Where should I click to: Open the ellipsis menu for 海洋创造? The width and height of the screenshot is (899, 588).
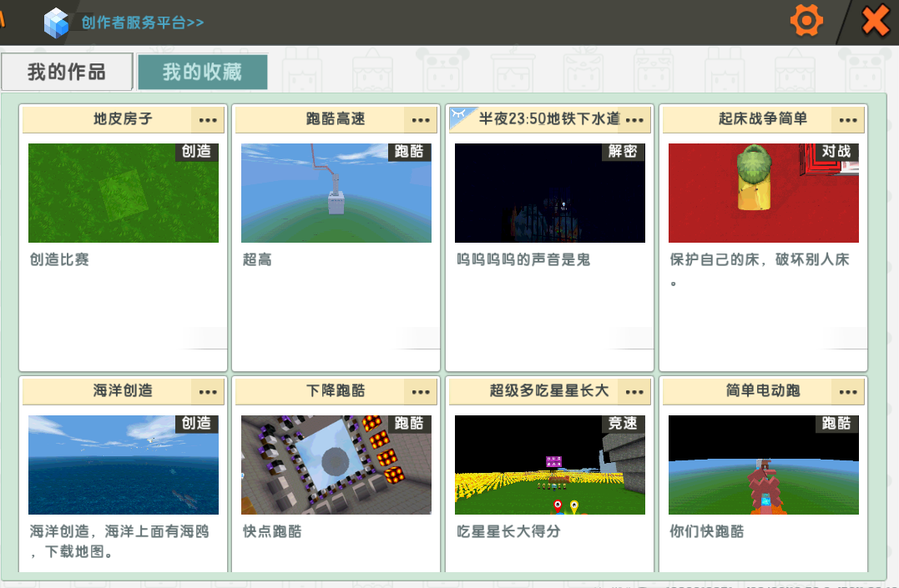pyautogui.click(x=208, y=391)
